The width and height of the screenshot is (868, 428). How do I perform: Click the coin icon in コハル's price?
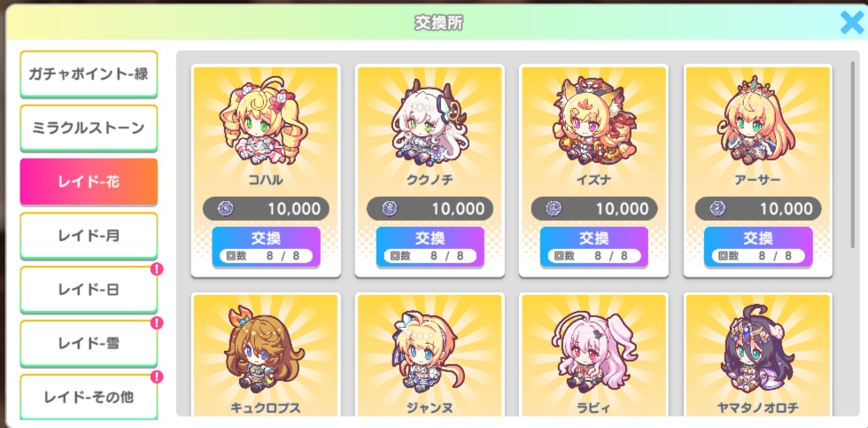click(226, 209)
